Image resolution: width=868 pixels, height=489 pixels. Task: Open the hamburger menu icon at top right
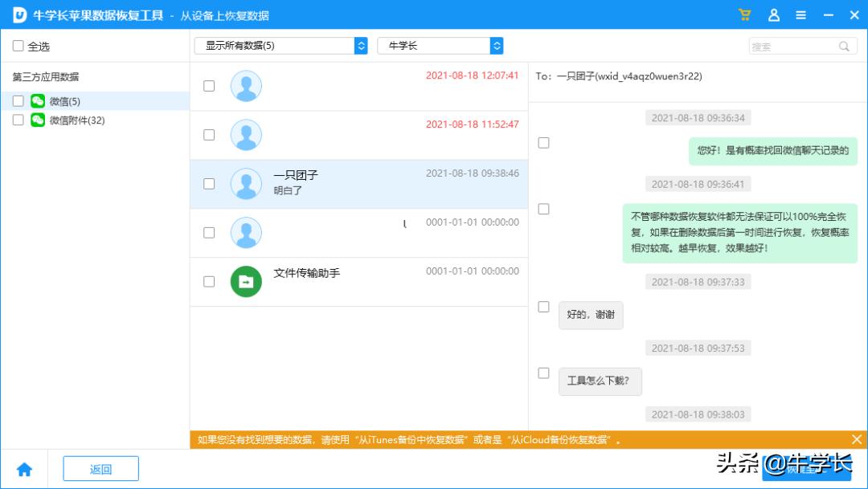(800, 14)
